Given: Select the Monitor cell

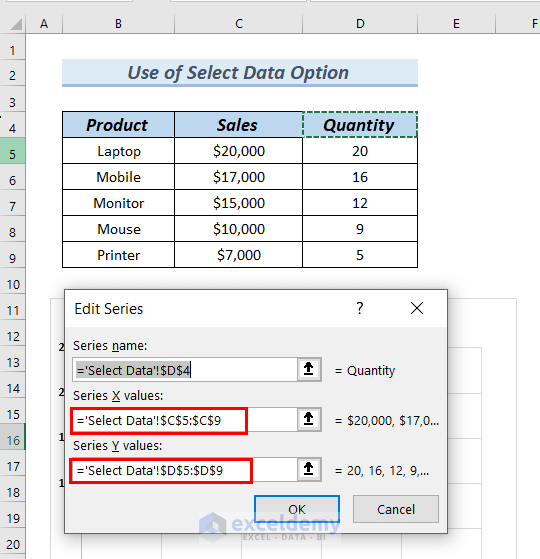Looking at the screenshot, I should 118,203.
